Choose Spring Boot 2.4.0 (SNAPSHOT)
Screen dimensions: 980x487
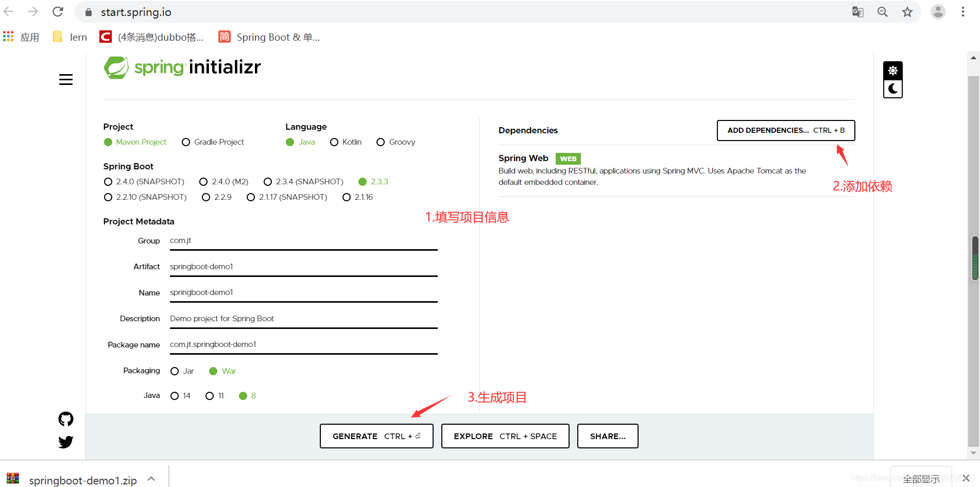(144, 182)
